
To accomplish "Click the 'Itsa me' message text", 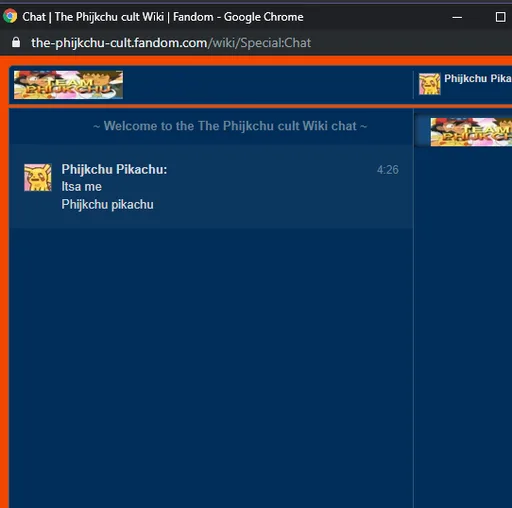I will (x=81, y=187).
